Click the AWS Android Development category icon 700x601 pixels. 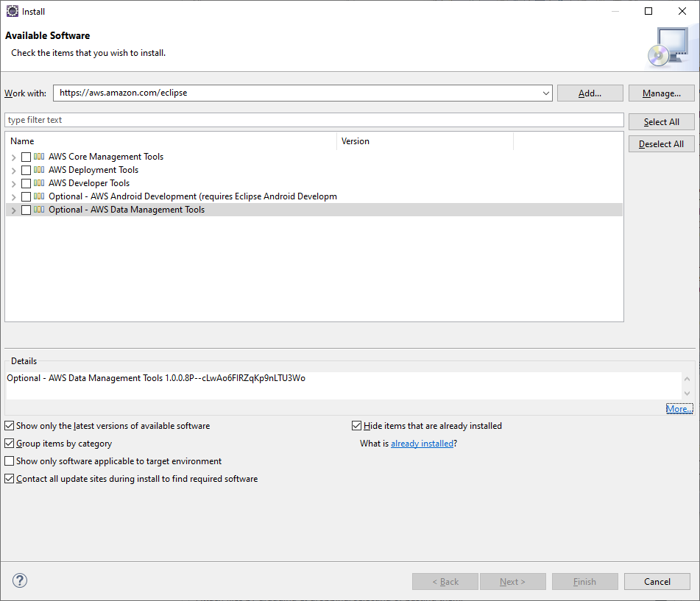pos(37,196)
